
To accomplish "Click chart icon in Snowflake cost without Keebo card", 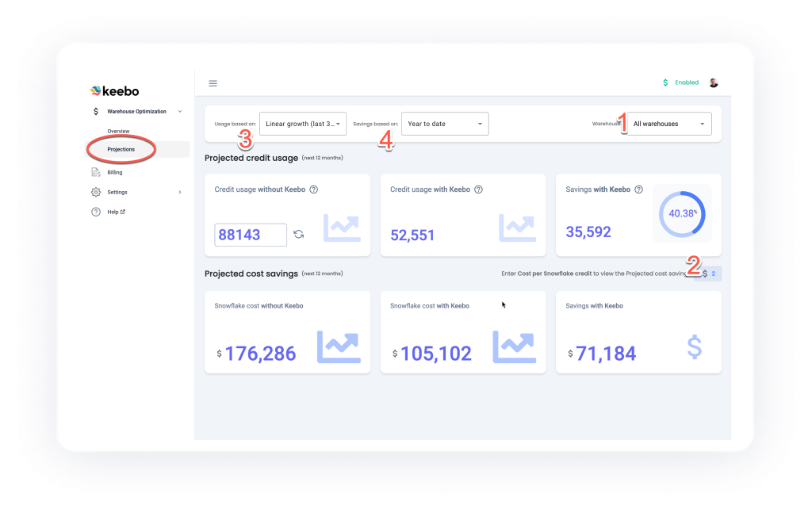I will [339, 347].
